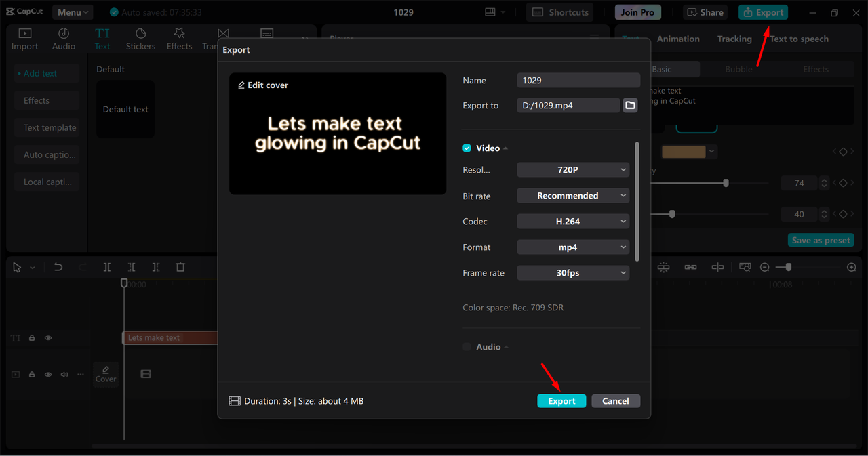Image resolution: width=868 pixels, height=456 pixels.
Task: Toggle the linkage chain icon
Action: click(690, 267)
